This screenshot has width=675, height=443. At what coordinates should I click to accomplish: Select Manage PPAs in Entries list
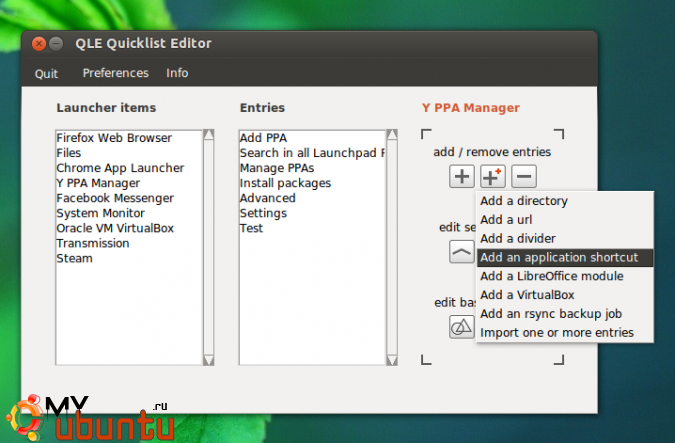[x=278, y=168]
